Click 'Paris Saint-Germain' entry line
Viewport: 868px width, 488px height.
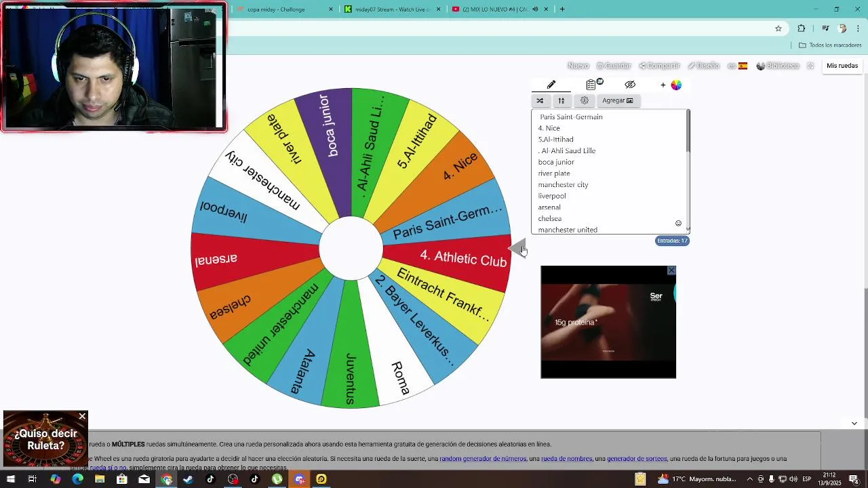(571, 117)
